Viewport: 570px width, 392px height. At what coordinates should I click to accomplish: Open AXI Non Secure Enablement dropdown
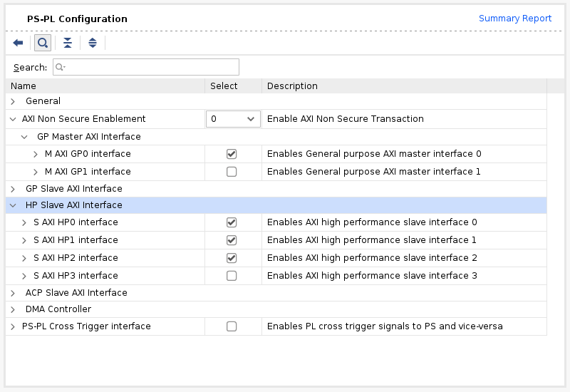233,119
